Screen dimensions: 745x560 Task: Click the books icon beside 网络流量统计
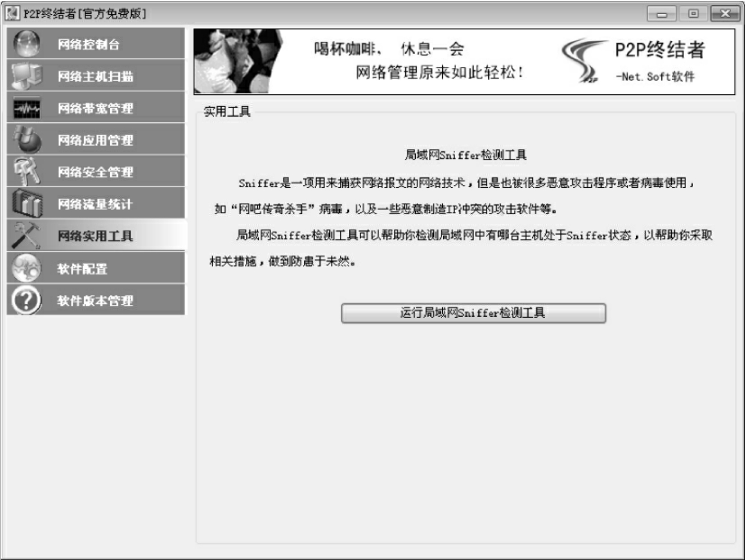coord(27,203)
